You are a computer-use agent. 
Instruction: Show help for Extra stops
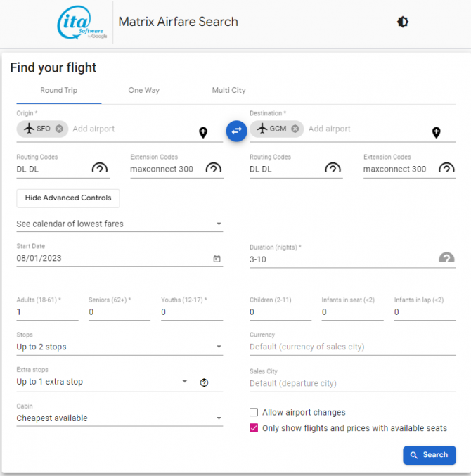[x=204, y=382]
